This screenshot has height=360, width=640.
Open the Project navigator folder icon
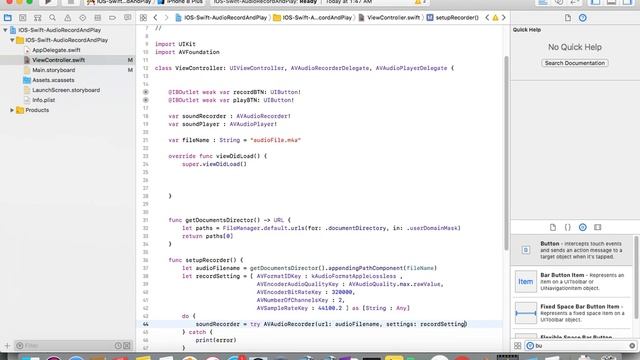[7, 18]
